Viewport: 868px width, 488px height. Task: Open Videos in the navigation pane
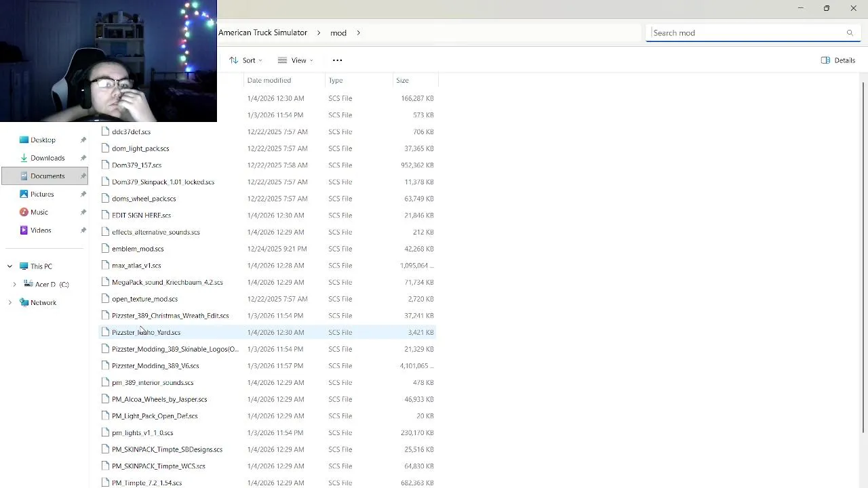pyautogui.click(x=41, y=230)
